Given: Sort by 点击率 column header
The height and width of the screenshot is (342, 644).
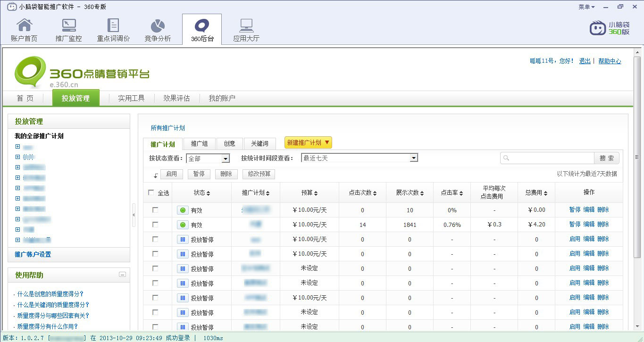Looking at the screenshot, I should click(x=452, y=193).
